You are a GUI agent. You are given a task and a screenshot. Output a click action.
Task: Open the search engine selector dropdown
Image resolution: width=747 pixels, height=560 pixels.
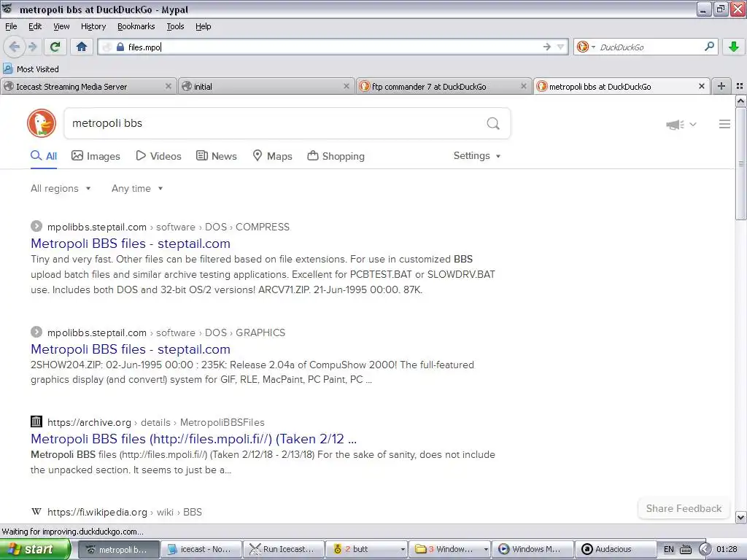pos(586,47)
